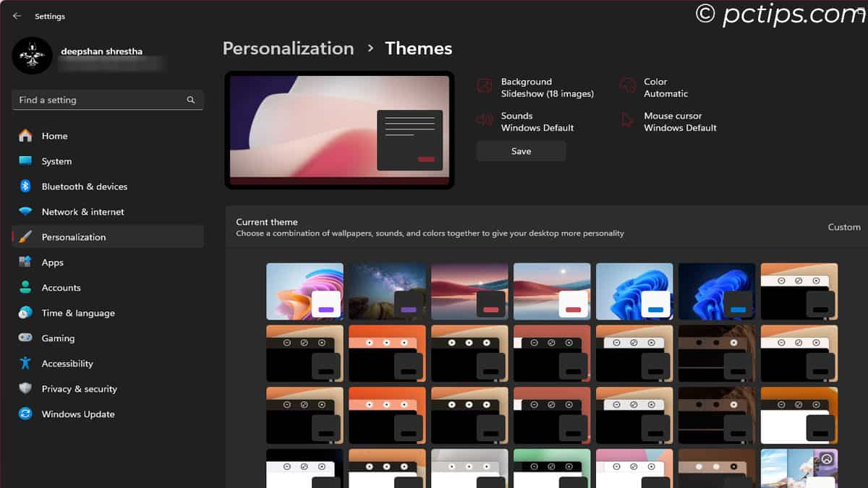Screen dimensions: 868x488
Task: Go to the Home section in sidebar
Action: point(56,135)
